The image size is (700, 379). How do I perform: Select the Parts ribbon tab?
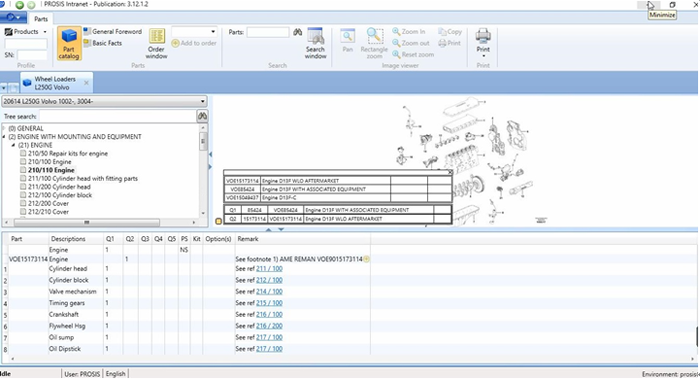[x=41, y=19]
